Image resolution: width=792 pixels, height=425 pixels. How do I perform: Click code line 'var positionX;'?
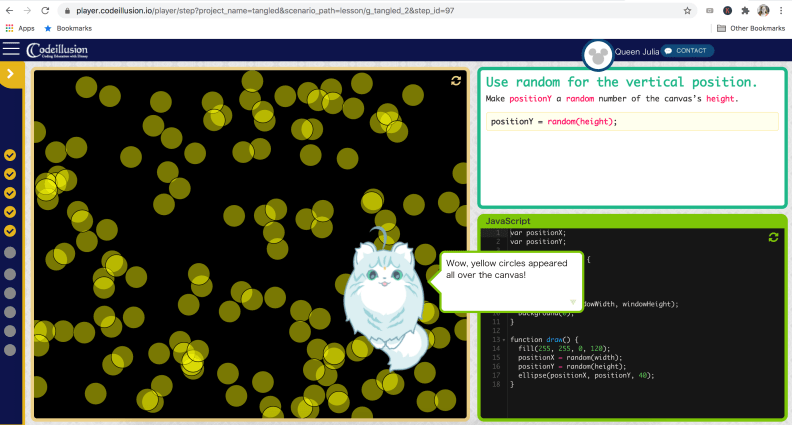coord(538,233)
